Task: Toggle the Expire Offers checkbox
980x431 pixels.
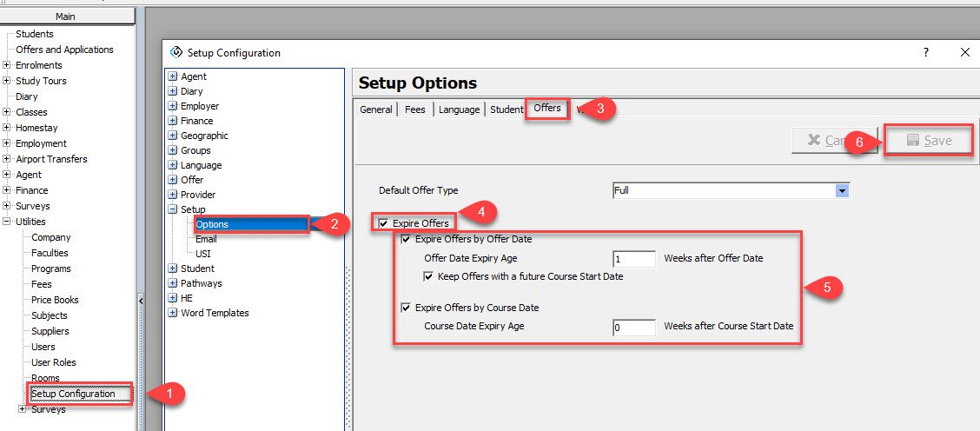Action: (x=384, y=224)
